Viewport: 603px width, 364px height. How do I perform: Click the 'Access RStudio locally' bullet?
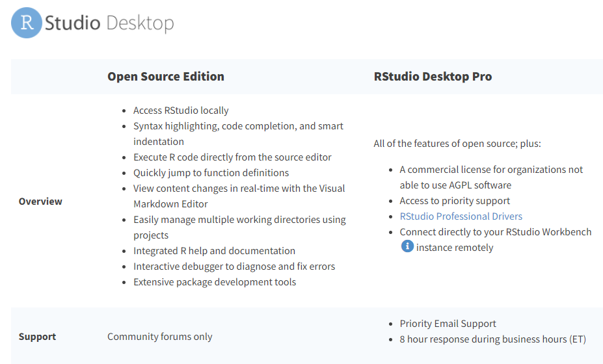point(181,110)
